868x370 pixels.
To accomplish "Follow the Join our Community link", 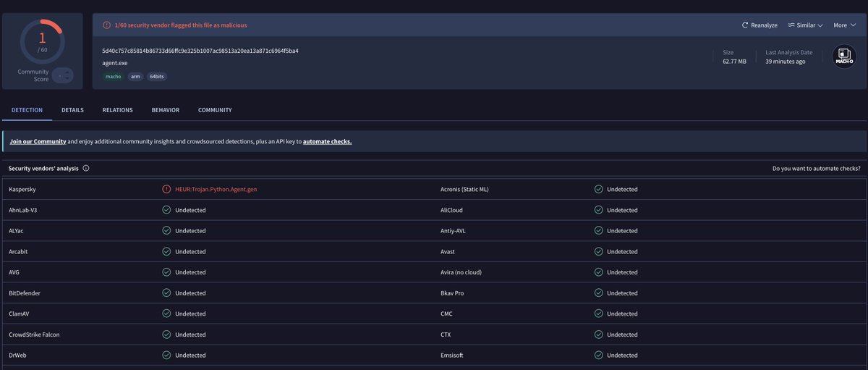I will click(x=38, y=141).
